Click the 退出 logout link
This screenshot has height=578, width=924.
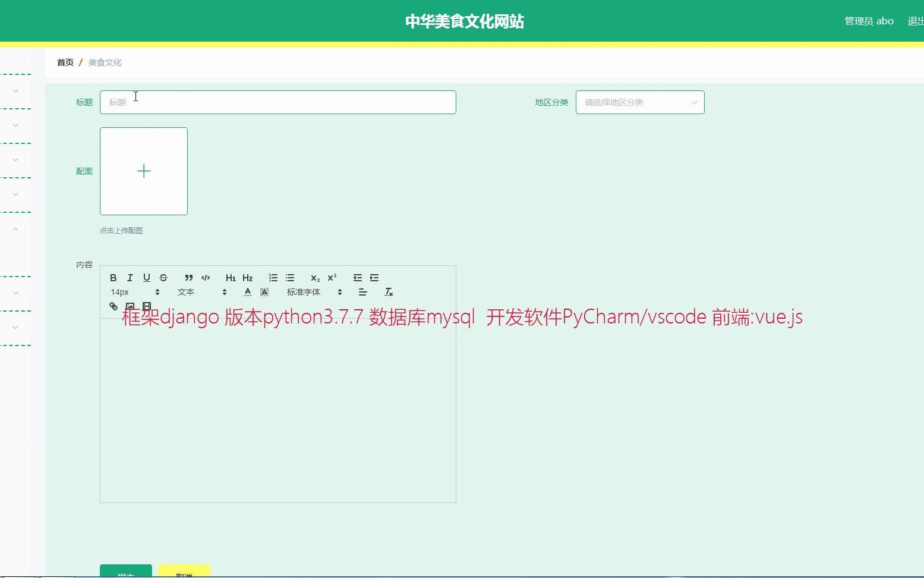[916, 21]
